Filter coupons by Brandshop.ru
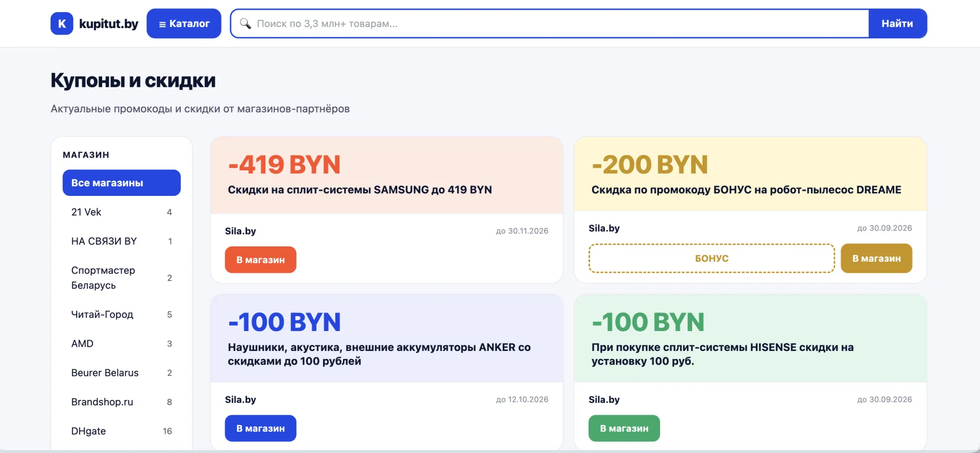980x453 pixels. (x=121, y=401)
